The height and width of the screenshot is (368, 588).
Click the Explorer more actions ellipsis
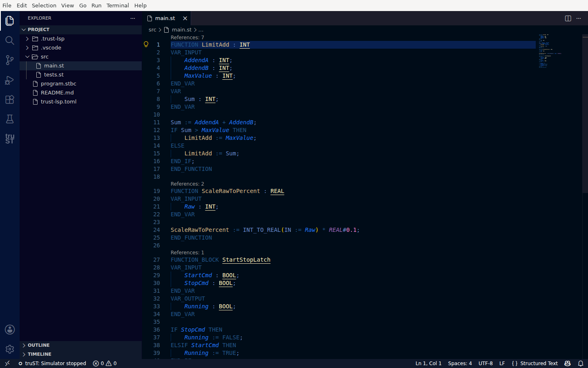[133, 18]
